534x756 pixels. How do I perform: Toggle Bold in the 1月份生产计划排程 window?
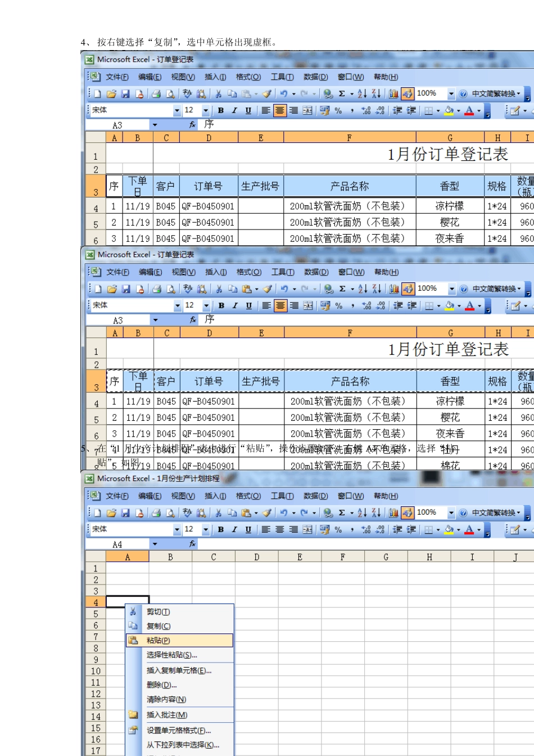click(220, 529)
